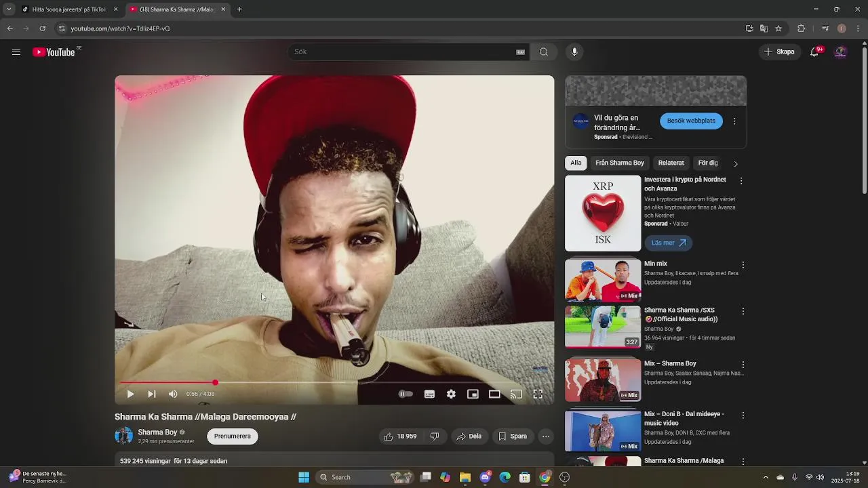868x488 pixels.
Task: Play the video
Action: pyautogui.click(x=130, y=394)
